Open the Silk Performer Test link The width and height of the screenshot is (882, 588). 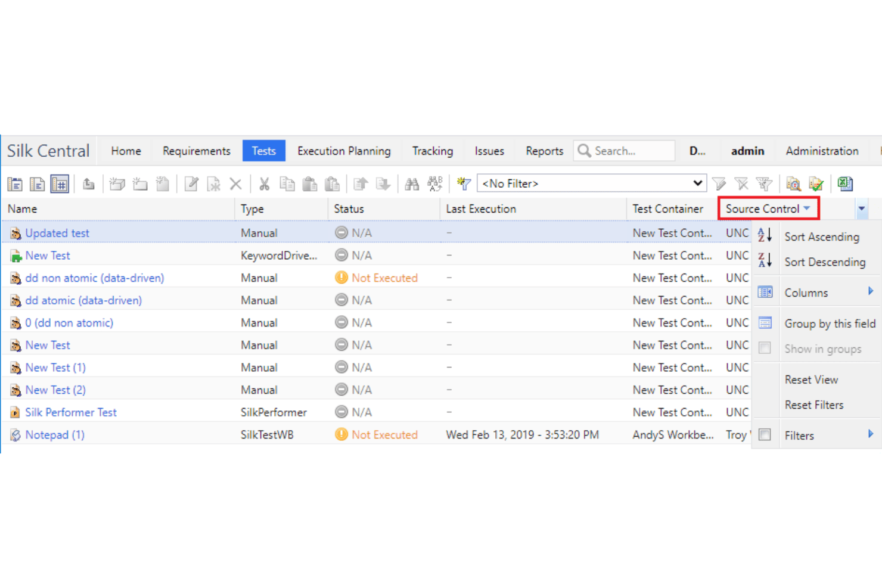tap(71, 412)
